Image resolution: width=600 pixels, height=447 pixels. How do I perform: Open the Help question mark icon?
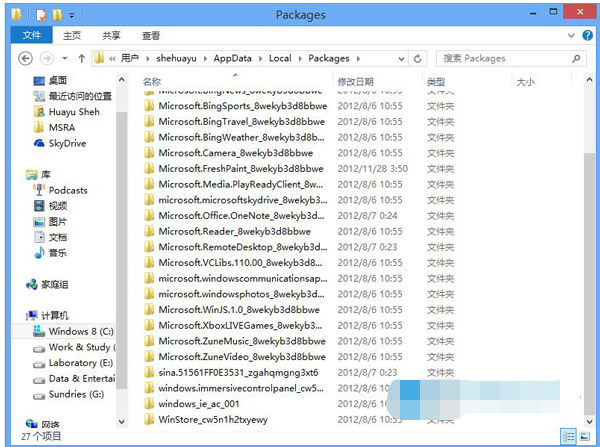588,35
